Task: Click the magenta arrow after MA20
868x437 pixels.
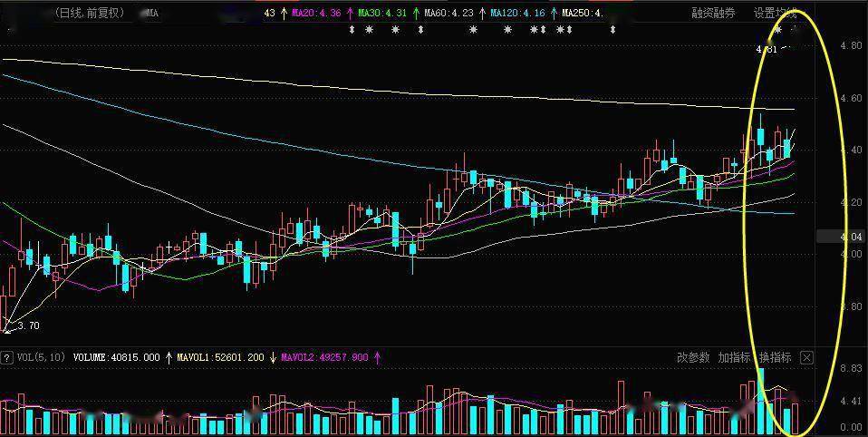Action: coord(350,13)
